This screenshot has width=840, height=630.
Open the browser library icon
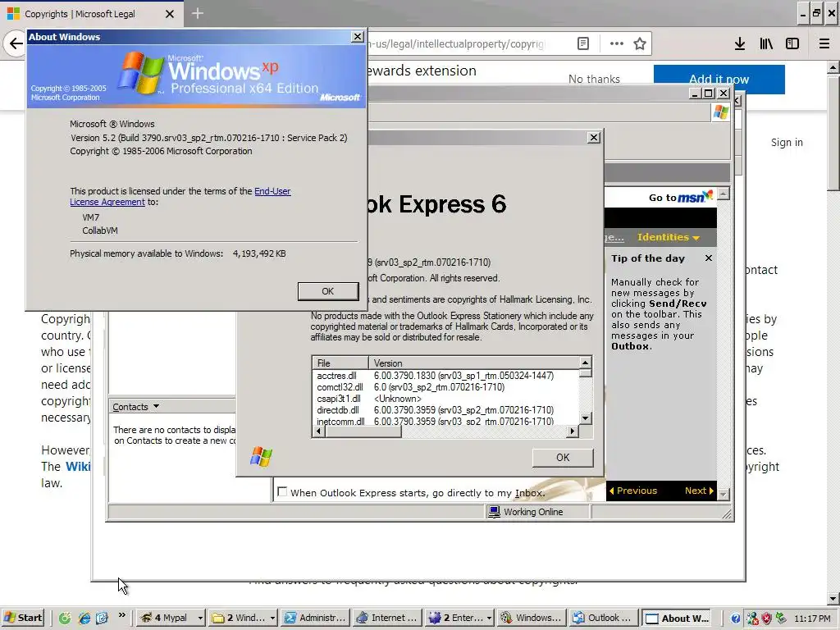766,44
